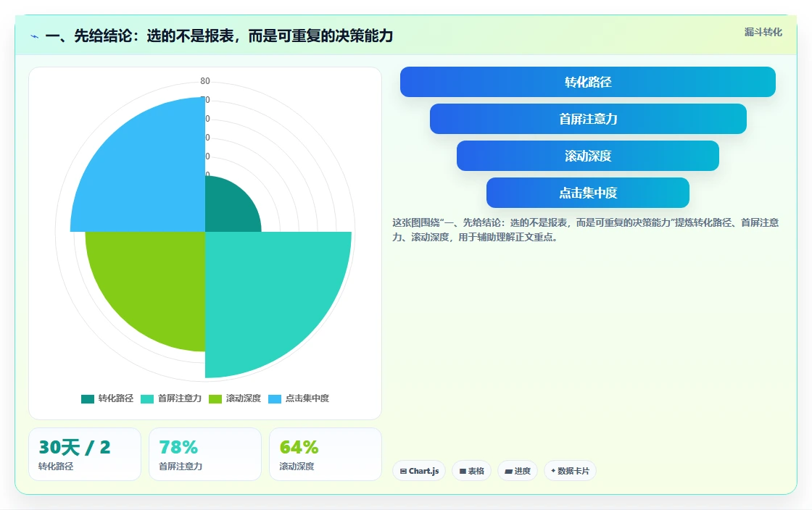Viewport: 812px width, 510px height.
Task: Click the axis value 80 on chart
Action: point(205,80)
